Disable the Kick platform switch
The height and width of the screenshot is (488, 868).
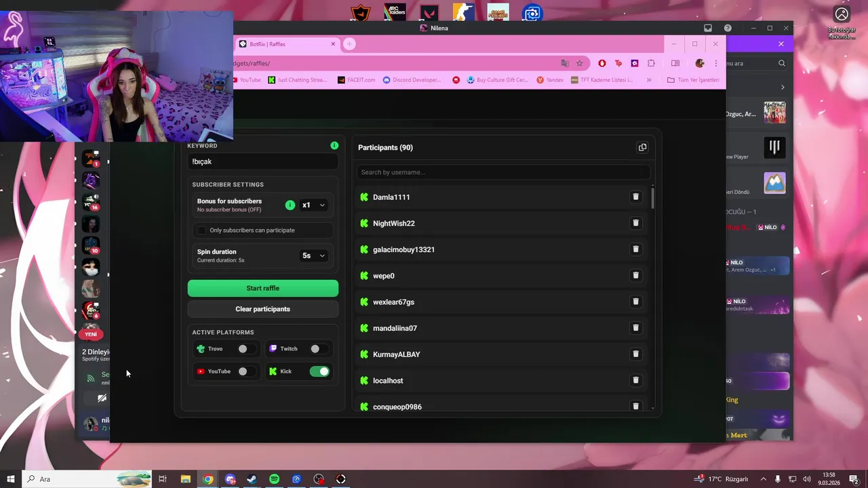[319, 371]
